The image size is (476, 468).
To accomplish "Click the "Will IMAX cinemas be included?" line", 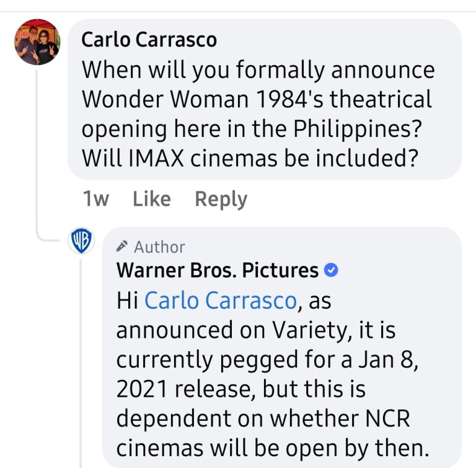I will coord(248,159).
